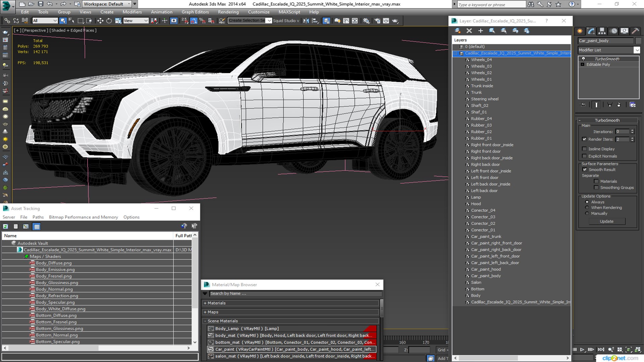The image size is (644, 362).
Task: Open the Workspace Default dropdown
Action: click(107, 4)
